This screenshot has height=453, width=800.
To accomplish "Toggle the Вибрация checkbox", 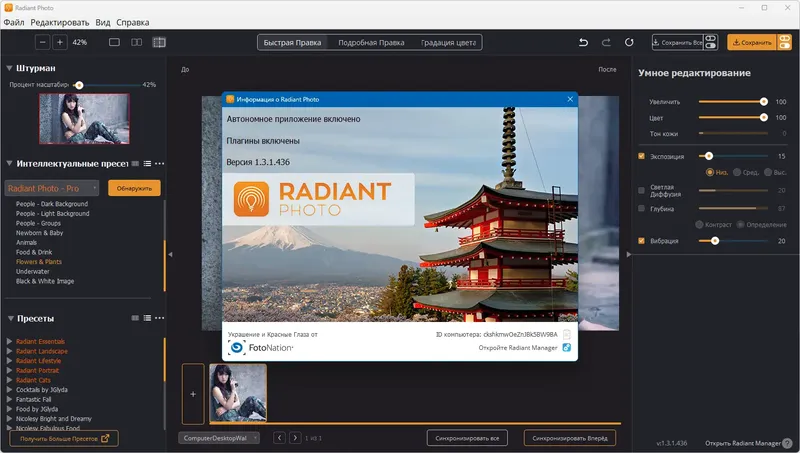I will coord(641,241).
